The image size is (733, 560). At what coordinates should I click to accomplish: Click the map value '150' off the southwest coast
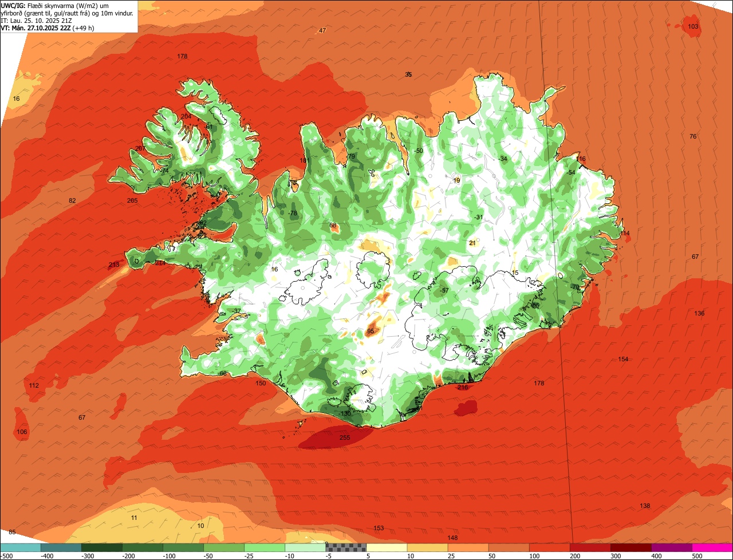pyautogui.click(x=261, y=383)
